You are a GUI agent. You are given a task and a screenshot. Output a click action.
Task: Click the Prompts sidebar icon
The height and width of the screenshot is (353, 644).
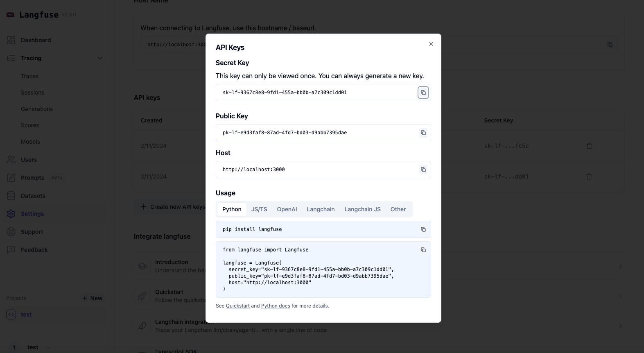pyautogui.click(x=11, y=178)
